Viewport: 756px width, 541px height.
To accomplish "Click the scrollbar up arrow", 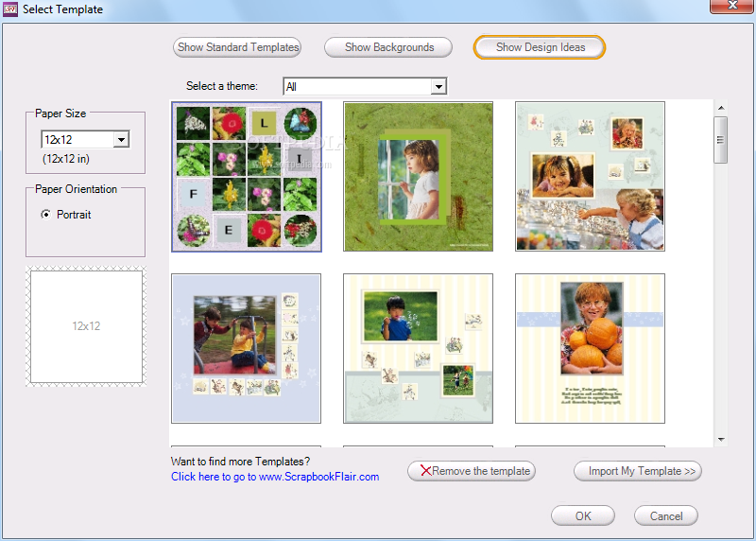I will pos(721,108).
